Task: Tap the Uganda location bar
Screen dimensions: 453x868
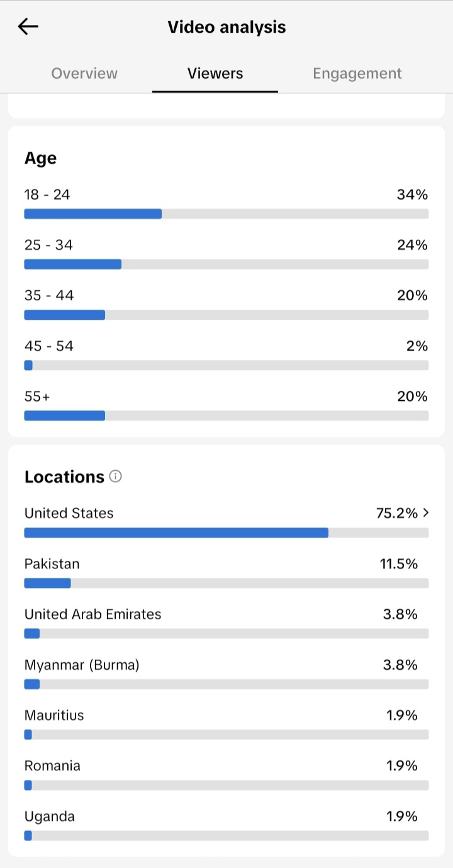Action: [x=226, y=836]
